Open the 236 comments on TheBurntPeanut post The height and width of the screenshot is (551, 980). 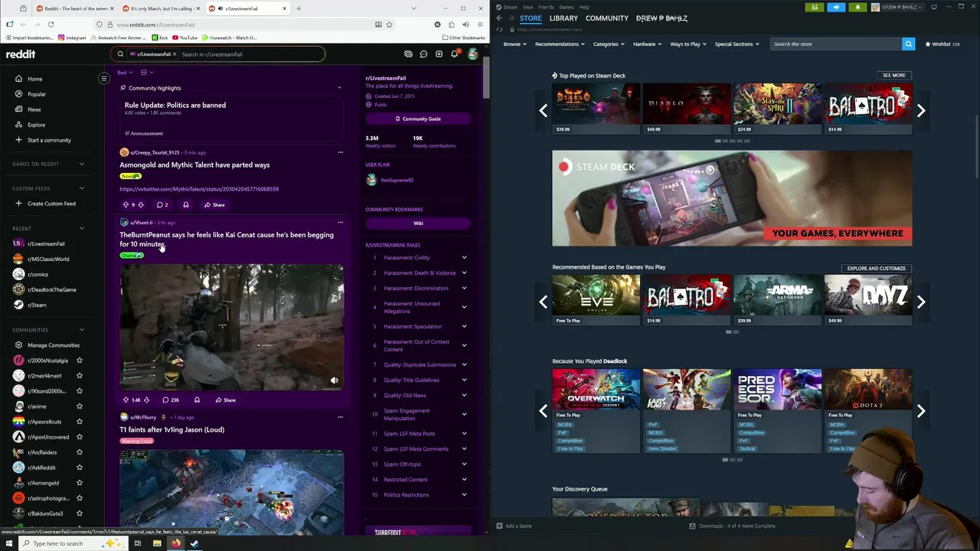(x=170, y=400)
